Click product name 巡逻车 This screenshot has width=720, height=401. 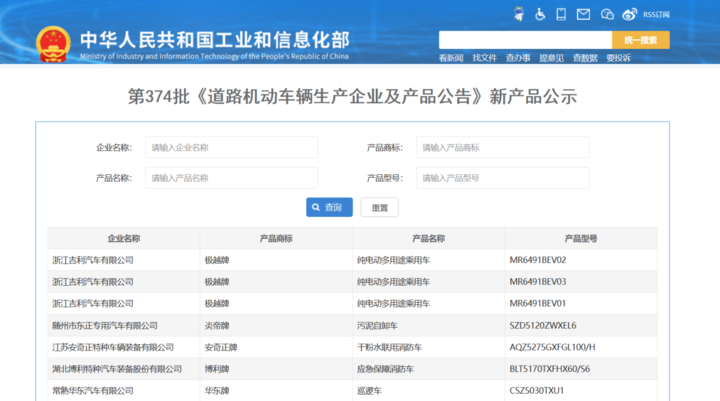pyautogui.click(x=369, y=391)
